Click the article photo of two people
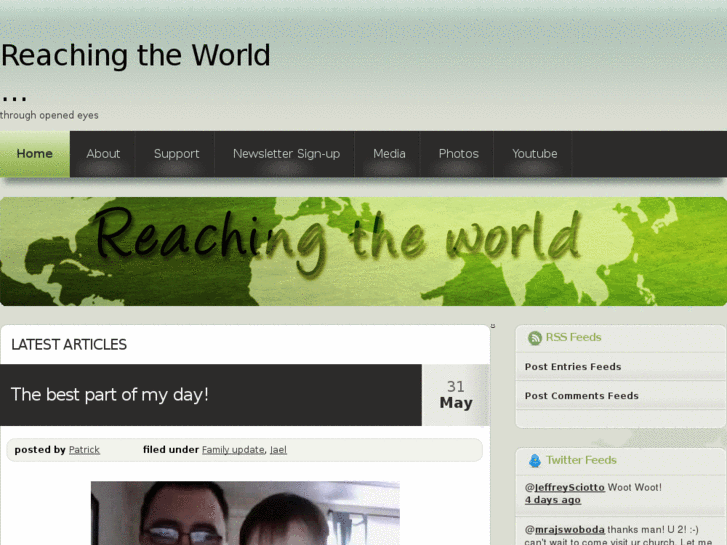Image resolution: width=727 pixels, height=545 pixels. (245, 513)
